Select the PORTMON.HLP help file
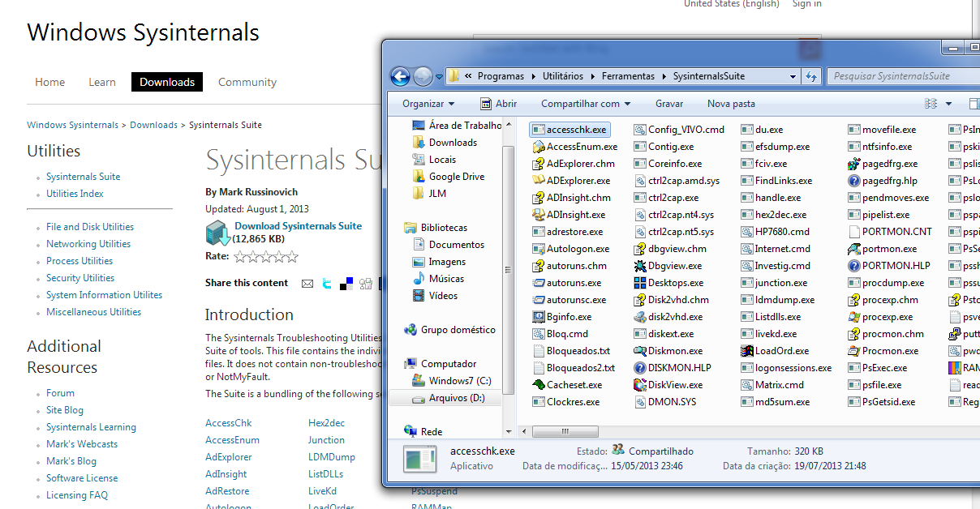 (889, 266)
